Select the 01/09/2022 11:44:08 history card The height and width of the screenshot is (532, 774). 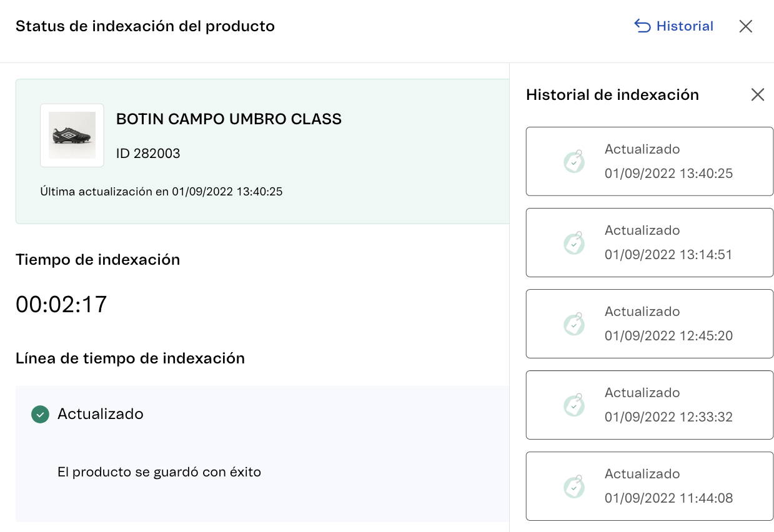[x=650, y=486]
